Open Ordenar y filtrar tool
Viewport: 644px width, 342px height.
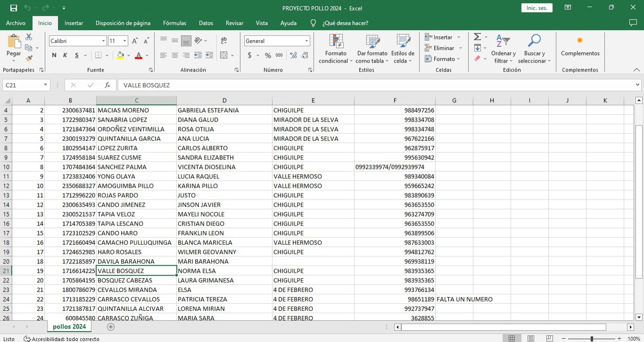point(503,50)
